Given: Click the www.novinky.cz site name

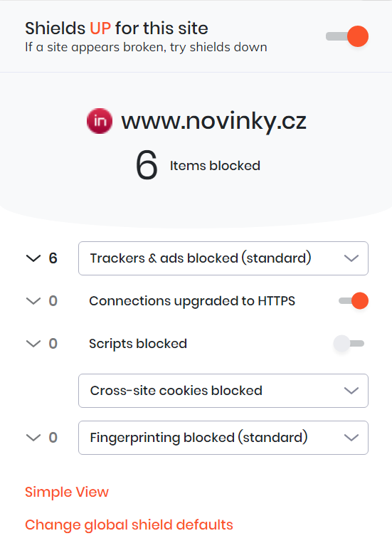Looking at the screenshot, I should (213, 121).
